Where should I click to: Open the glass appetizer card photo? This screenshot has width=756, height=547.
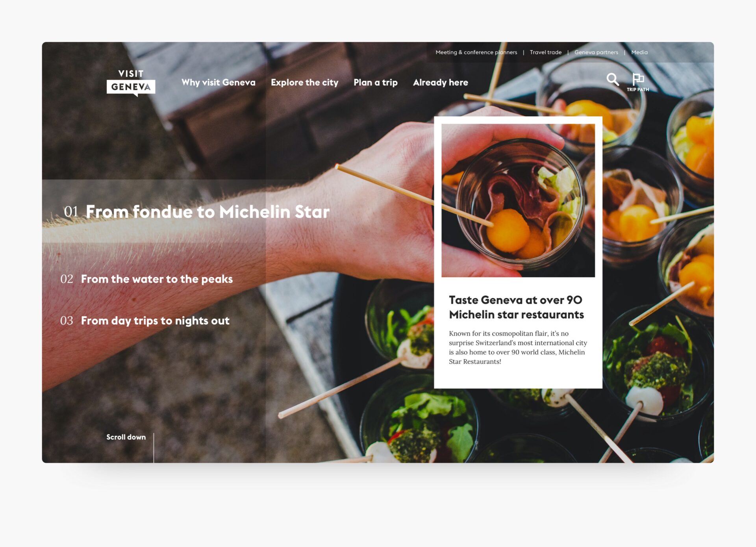coord(518,200)
